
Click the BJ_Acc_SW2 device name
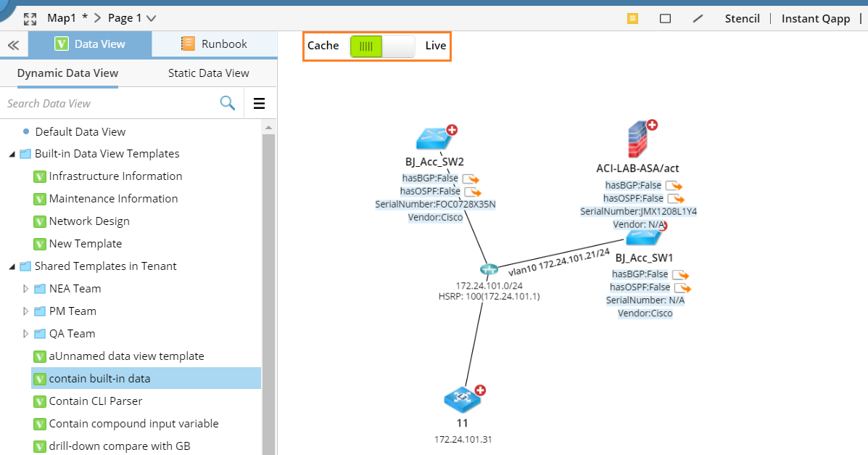pyautogui.click(x=434, y=162)
